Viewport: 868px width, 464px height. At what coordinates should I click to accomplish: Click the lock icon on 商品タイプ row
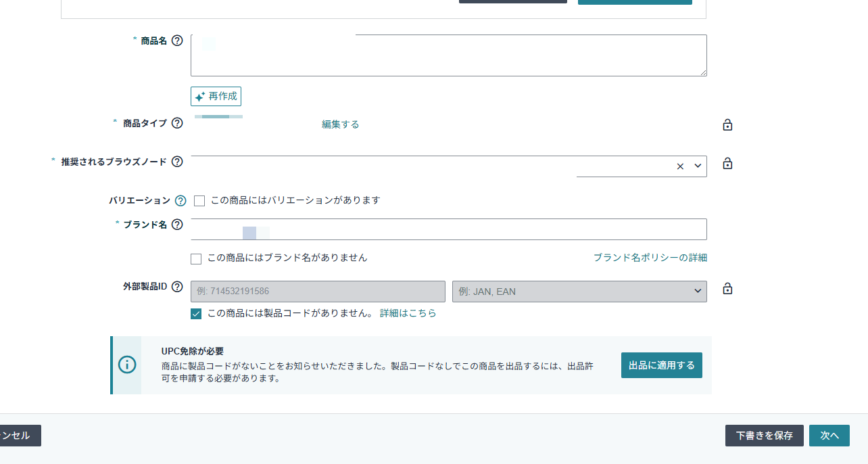[x=727, y=125]
